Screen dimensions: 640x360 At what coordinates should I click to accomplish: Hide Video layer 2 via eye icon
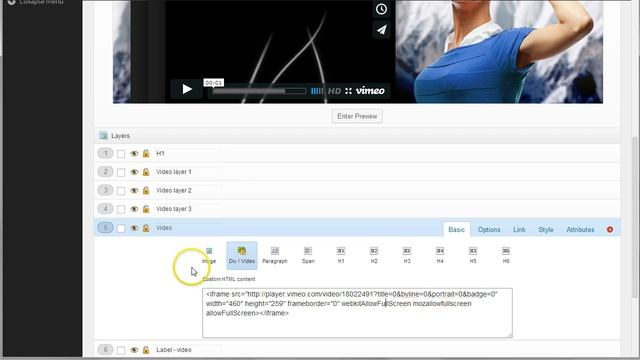click(134, 191)
